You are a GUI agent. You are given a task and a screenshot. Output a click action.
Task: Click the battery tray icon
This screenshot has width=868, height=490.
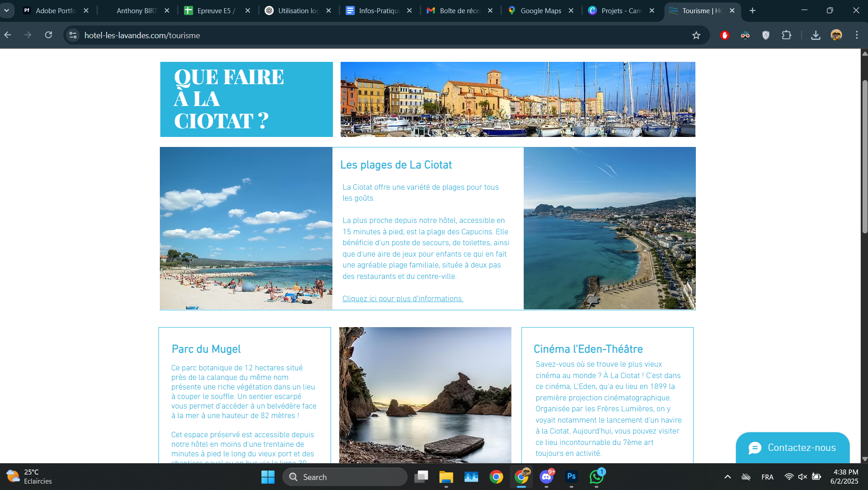pos(817,477)
